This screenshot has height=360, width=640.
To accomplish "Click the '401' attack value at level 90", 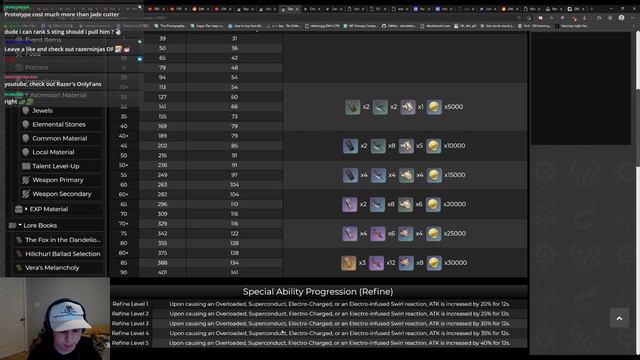I will coord(162,273).
